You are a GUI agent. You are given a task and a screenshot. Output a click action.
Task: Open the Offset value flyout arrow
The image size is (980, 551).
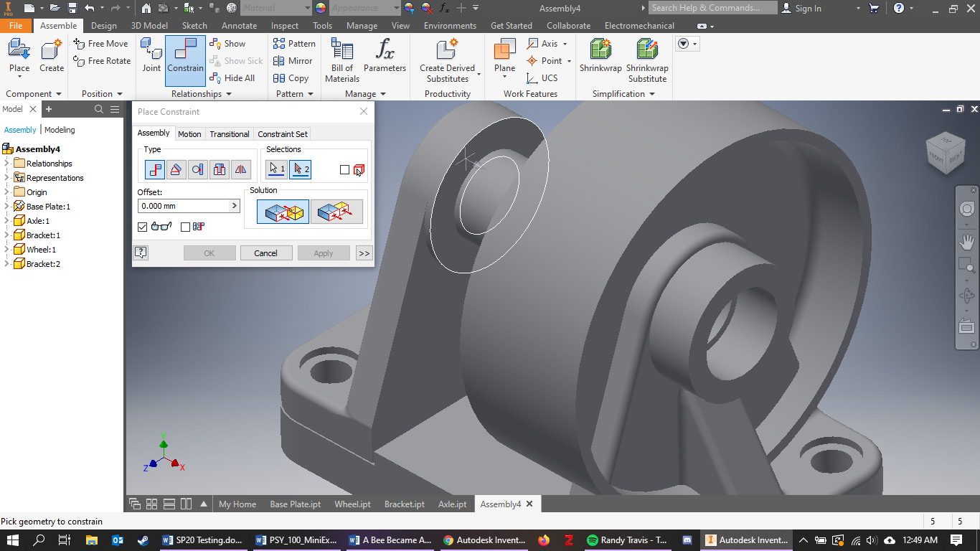pos(234,206)
